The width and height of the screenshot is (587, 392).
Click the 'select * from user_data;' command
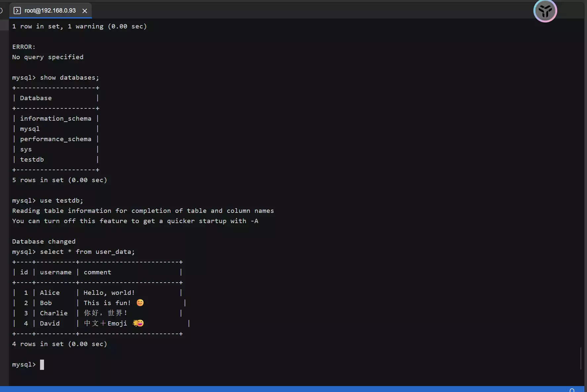[87, 252]
